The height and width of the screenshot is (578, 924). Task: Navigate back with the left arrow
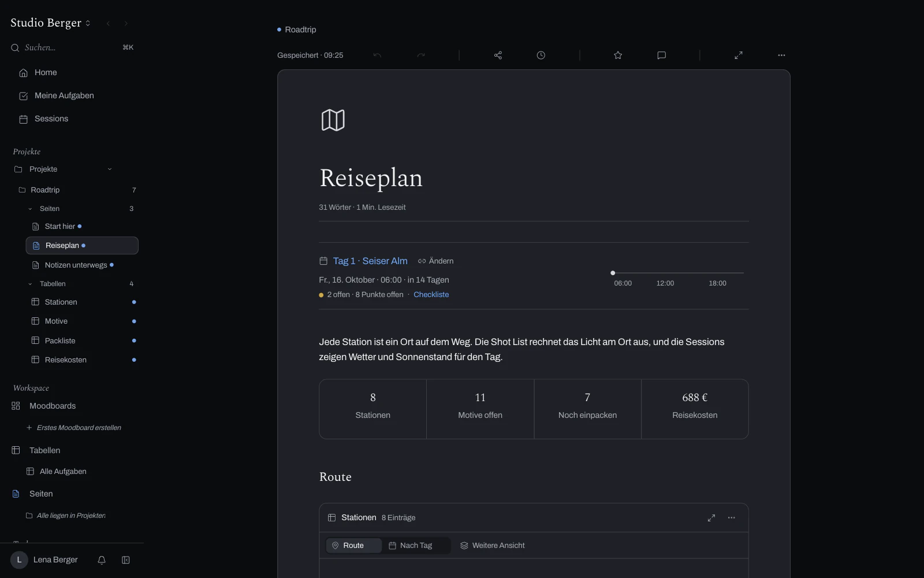(x=108, y=24)
